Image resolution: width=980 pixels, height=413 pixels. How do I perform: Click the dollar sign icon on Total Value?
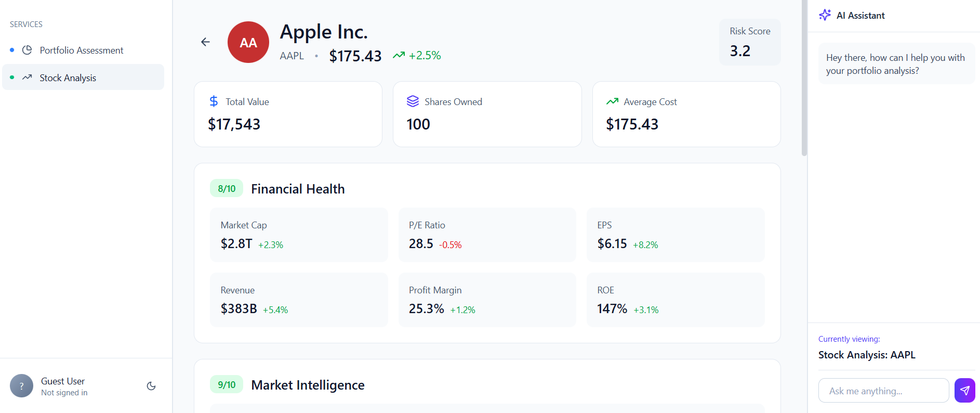click(x=214, y=101)
